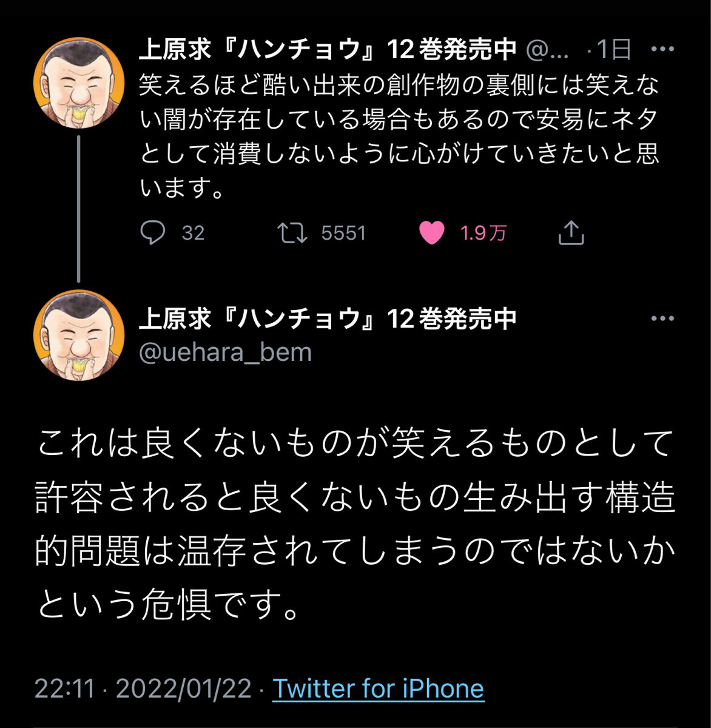Click the lower tweet's profile avatar

79,335
